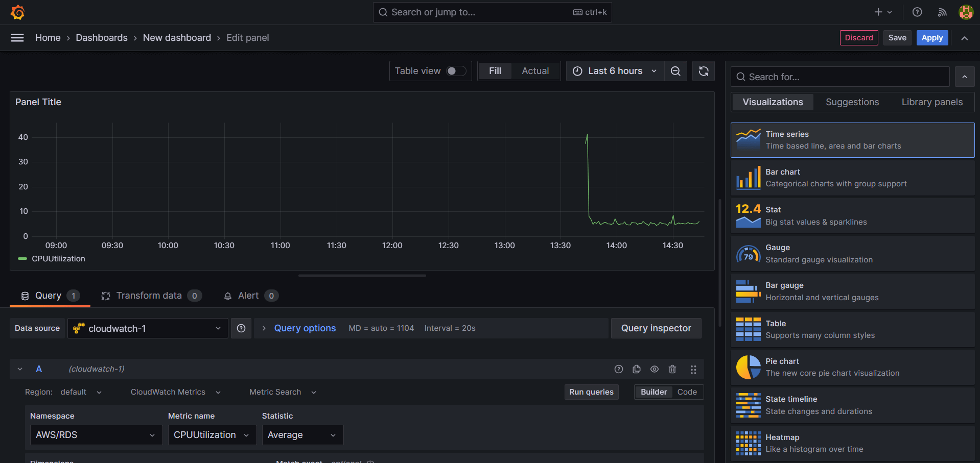Viewport: 980px width, 463px height.
Task: Open the Statistic Average dropdown
Action: click(302, 434)
